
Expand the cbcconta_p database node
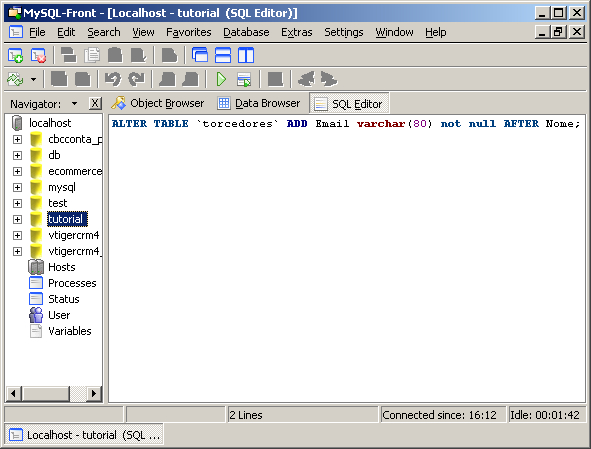17,139
